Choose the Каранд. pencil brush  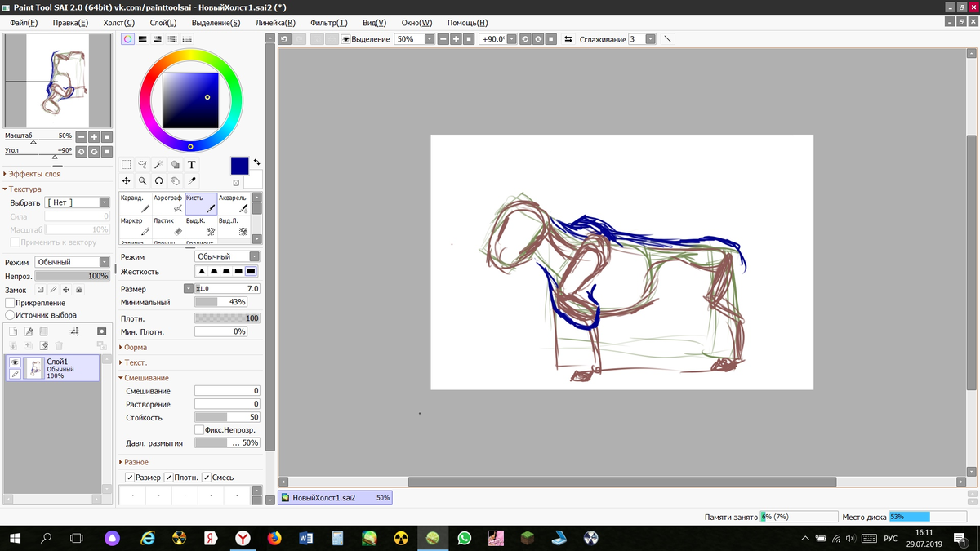point(136,204)
